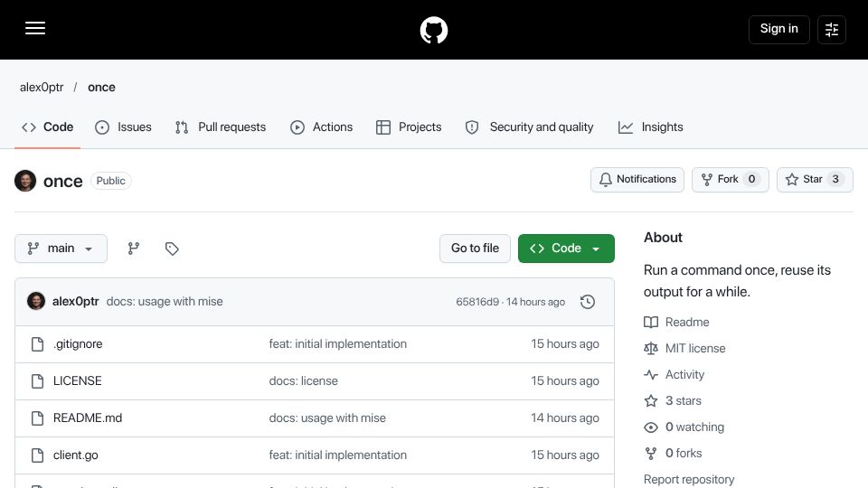
Task: Open the MIT license link
Action: (695, 349)
